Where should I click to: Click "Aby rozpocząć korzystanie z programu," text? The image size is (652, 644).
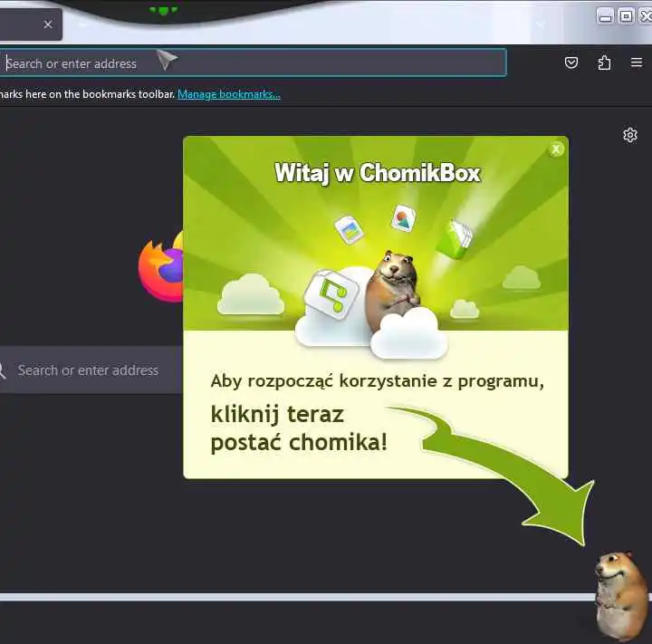coord(377,381)
